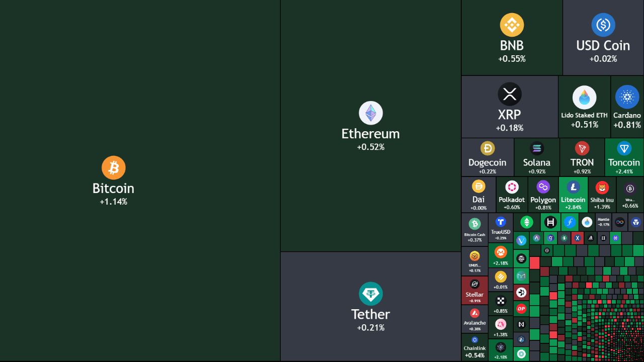
Task: Click the red TRON logo icon
Action: pyautogui.click(x=582, y=148)
